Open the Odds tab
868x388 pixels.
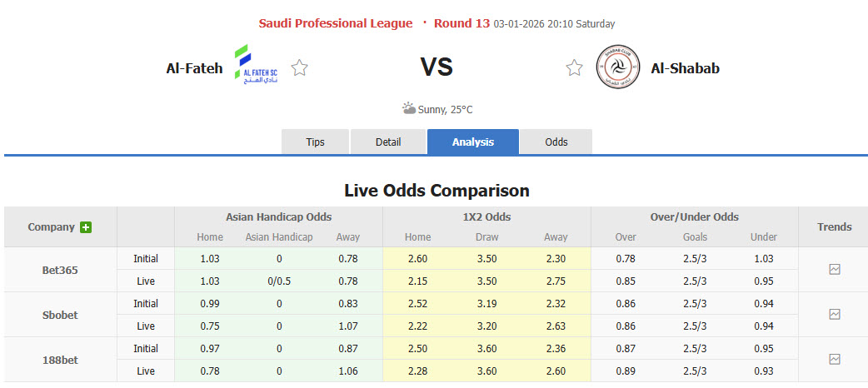coord(556,142)
